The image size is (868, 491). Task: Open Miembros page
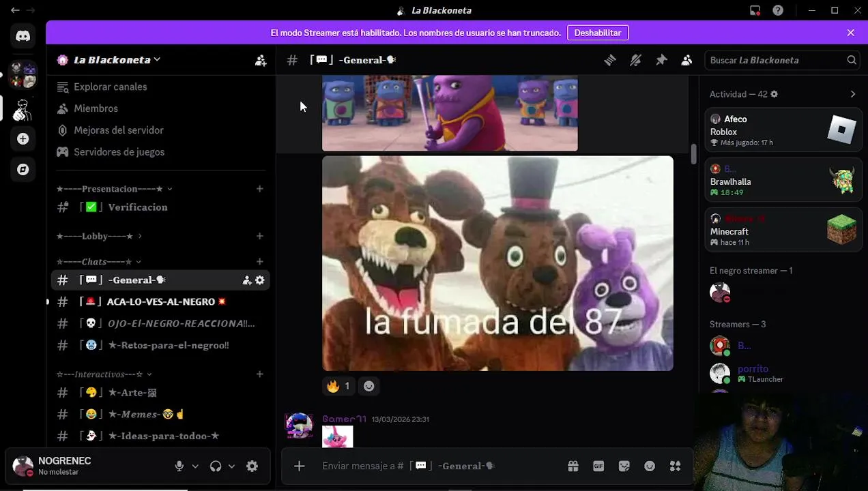160,108
